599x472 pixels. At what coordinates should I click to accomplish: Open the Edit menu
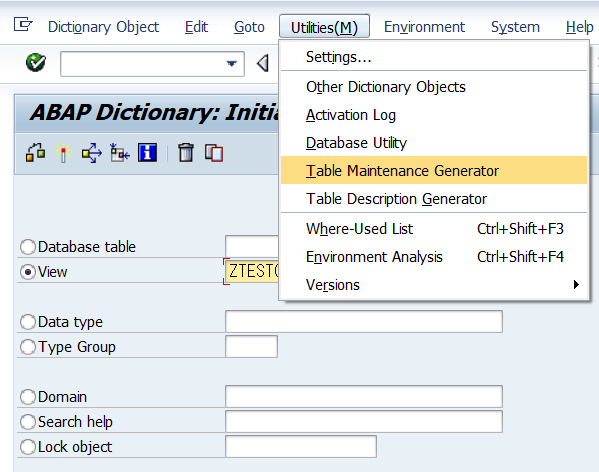coord(196,27)
